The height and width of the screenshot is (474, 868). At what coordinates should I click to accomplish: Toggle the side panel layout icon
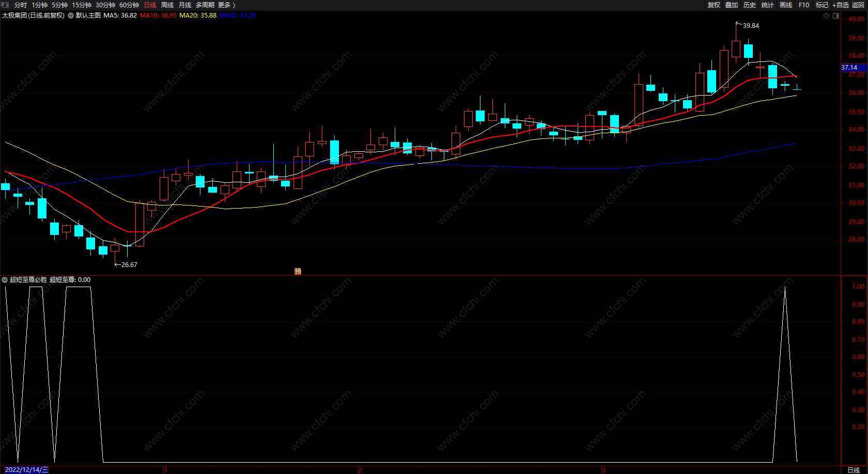[836, 15]
